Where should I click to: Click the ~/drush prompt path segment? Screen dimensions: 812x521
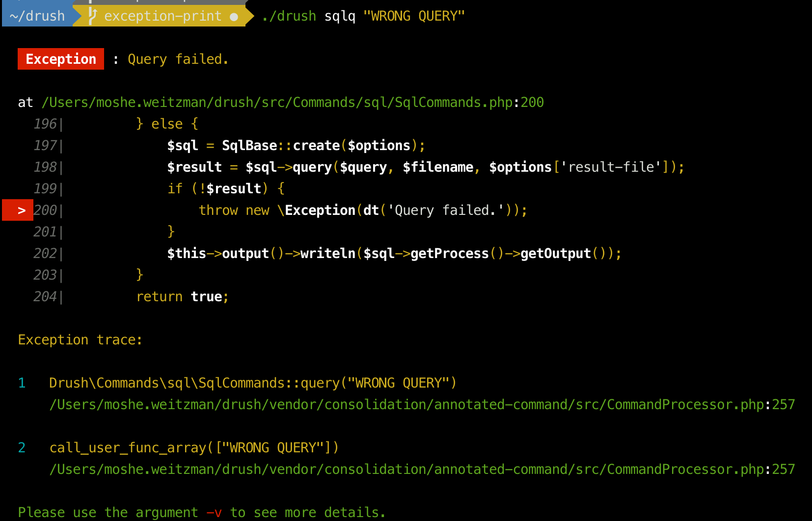[x=37, y=16]
